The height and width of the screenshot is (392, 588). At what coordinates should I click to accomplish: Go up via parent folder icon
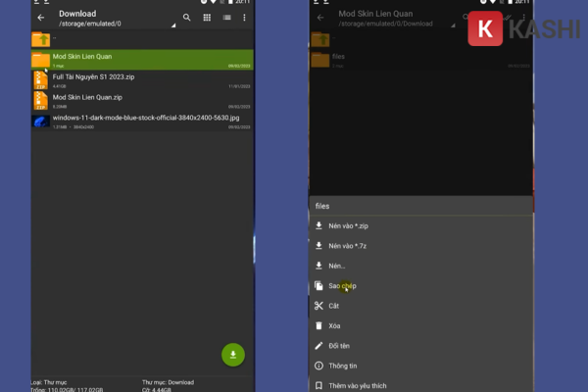(40, 39)
